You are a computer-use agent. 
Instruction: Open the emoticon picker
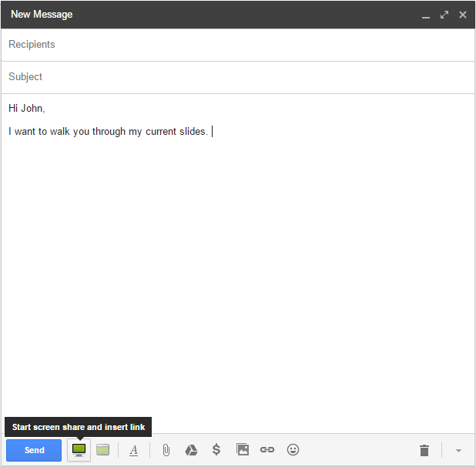[293, 450]
